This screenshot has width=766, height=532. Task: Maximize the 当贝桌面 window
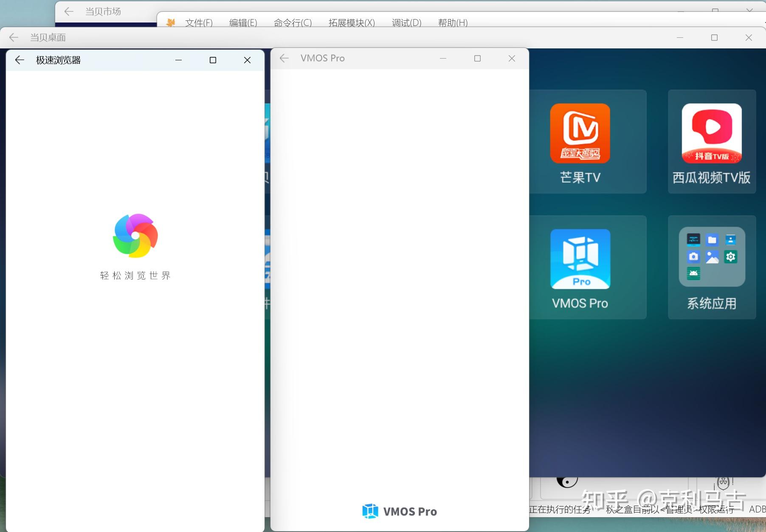pos(714,37)
